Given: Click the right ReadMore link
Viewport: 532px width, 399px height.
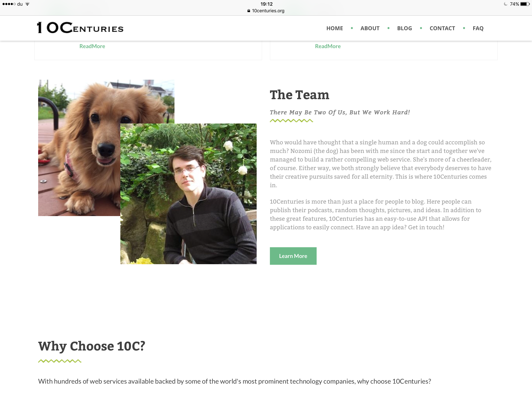Looking at the screenshot, I should [x=328, y=46].
